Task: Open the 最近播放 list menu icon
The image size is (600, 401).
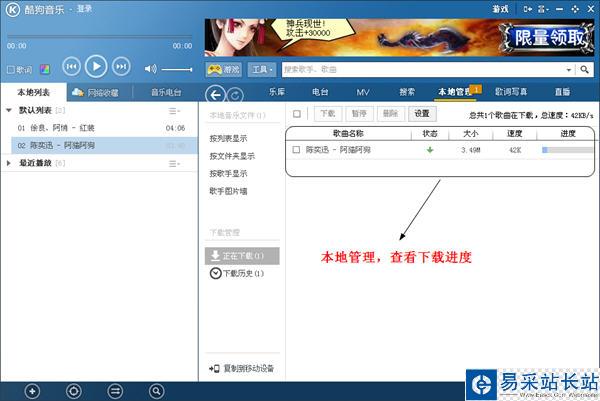Action: 174,164
